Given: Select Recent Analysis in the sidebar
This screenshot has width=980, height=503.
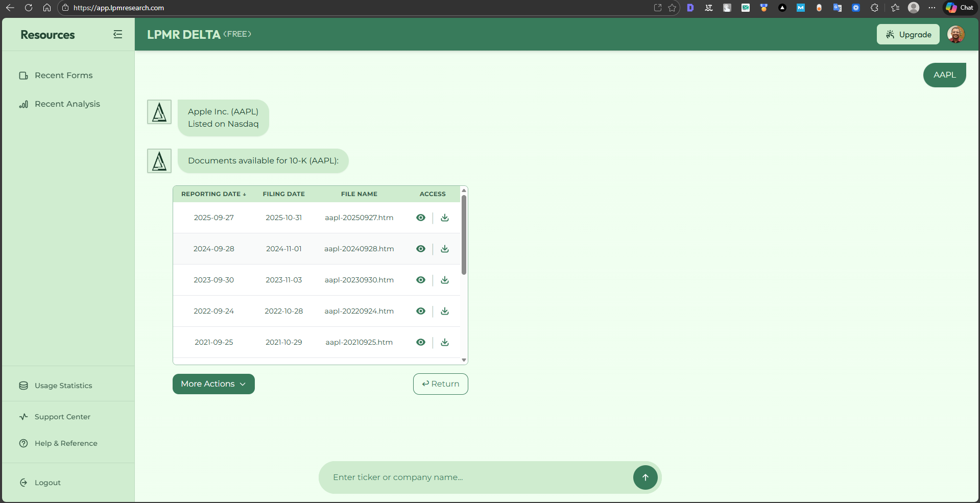Looking at the screenshot, I should 67,104.
